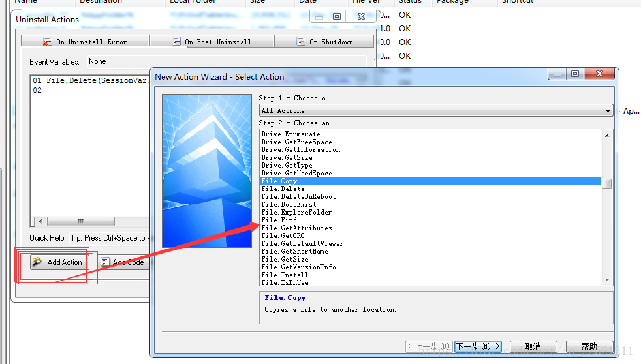Select the highlighted File.Copy action
The height and width of the screenshot is (364, 641).
[x=430, y=181]
